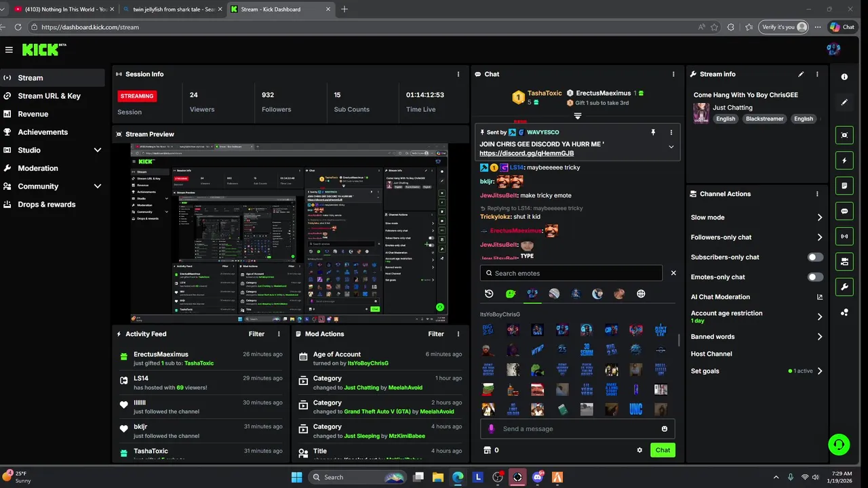Click the Send a message field
This screenshot has height=488, width=868.
pyautogui.click(x=577, y=428)
